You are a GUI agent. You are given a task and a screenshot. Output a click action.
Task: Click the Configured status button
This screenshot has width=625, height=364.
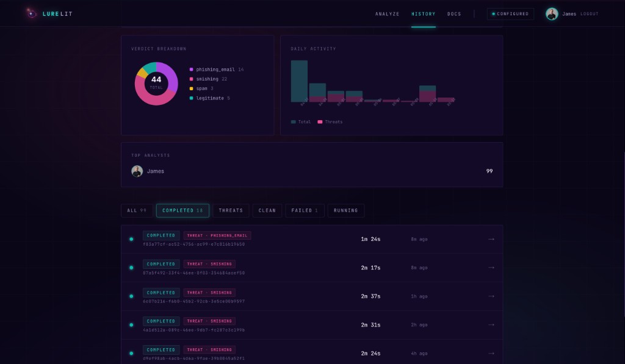coord(510,14)
